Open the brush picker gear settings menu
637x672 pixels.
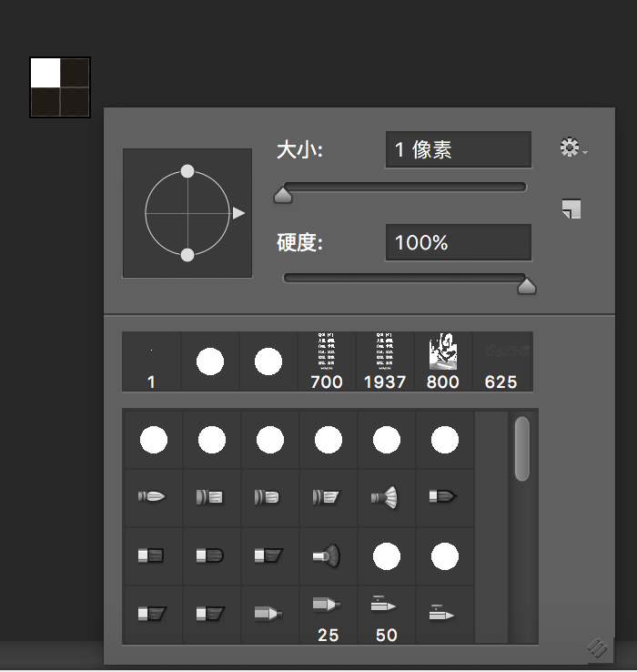pos(573,148)
